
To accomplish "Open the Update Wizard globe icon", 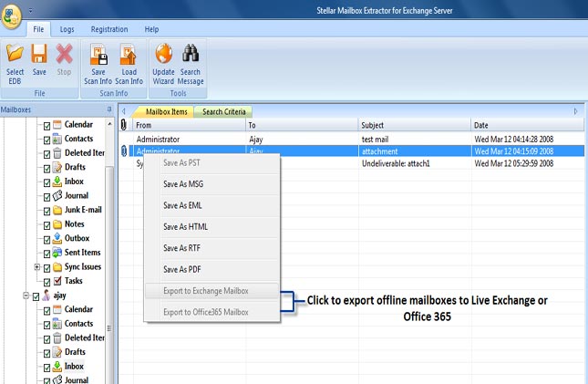I will [163, 53].
